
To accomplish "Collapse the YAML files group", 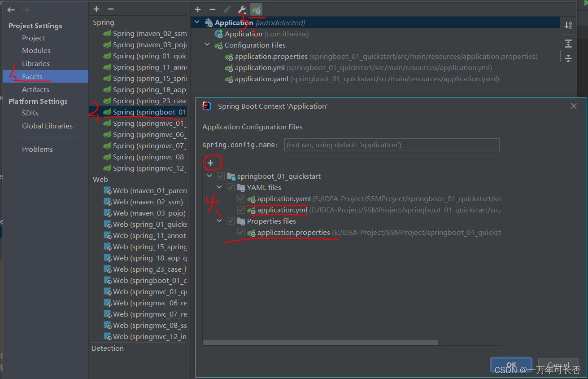I will [x=219, y=188].
